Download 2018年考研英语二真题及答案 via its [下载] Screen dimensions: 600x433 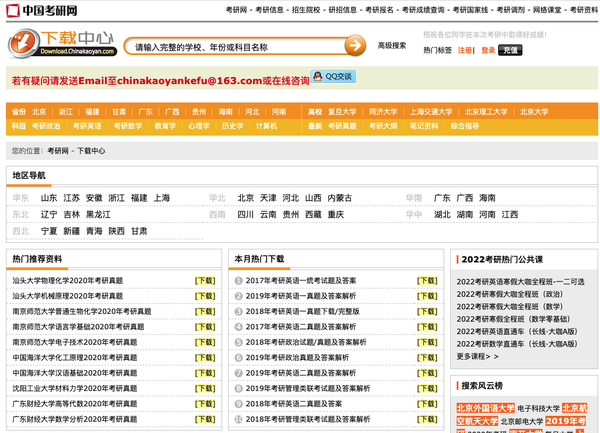tap(427, 404)
